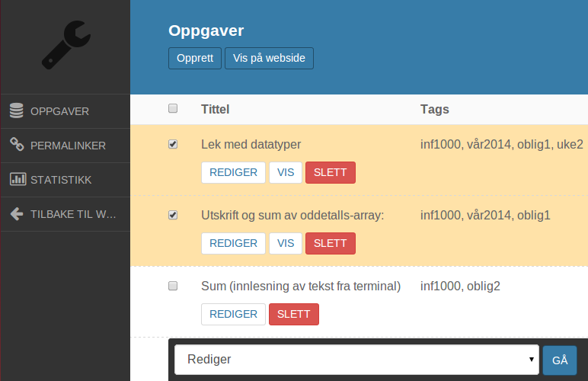Click the chain link Permalinker icon

tap(17, 144)
